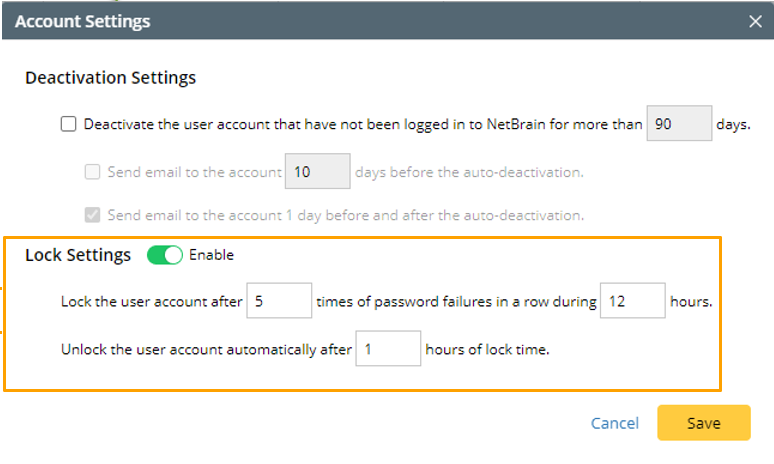774x464 pixels.
Task: Check the Deactivate user account checkbox
Action: [x=68, y=125]
